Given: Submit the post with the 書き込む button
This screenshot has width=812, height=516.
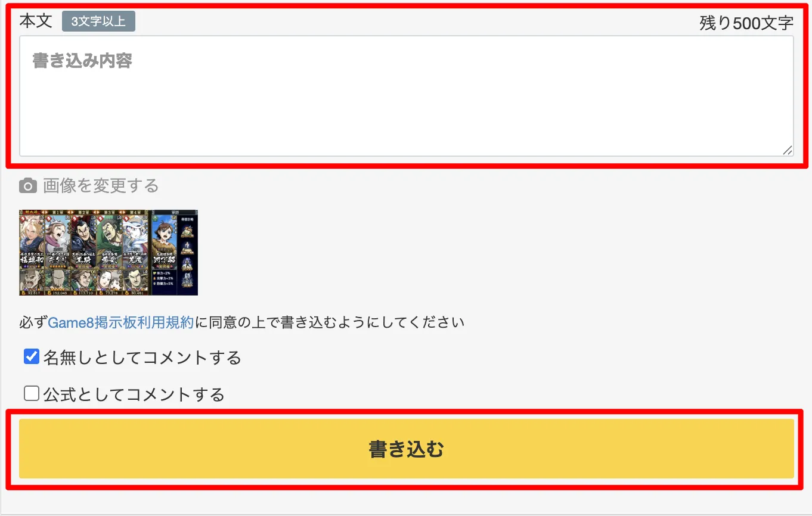Looking at the screenshot, I should tap(407, 449).
